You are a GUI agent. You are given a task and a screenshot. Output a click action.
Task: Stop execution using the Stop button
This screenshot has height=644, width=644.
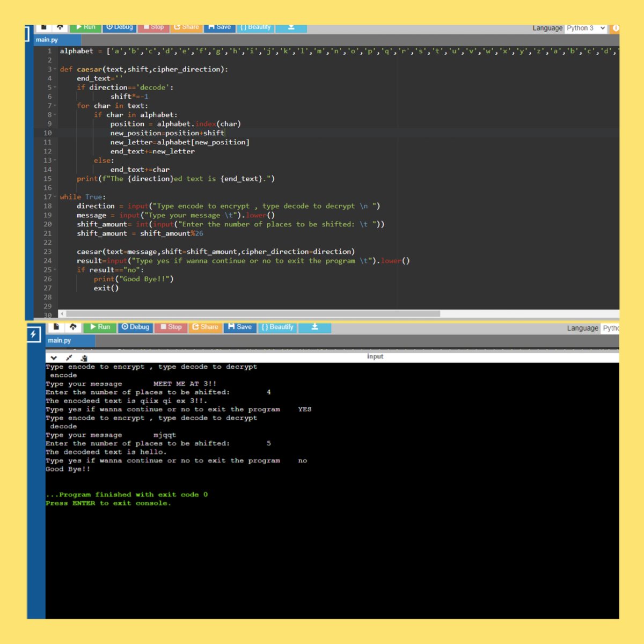click(x=153, y=27)
